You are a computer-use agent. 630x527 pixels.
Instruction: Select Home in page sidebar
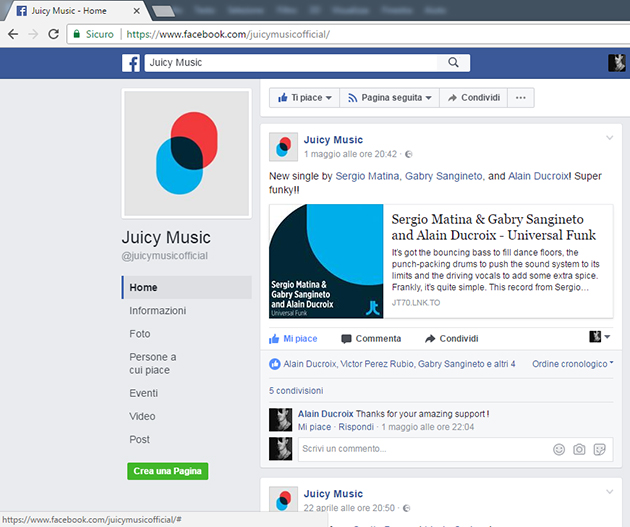[187, 287]
